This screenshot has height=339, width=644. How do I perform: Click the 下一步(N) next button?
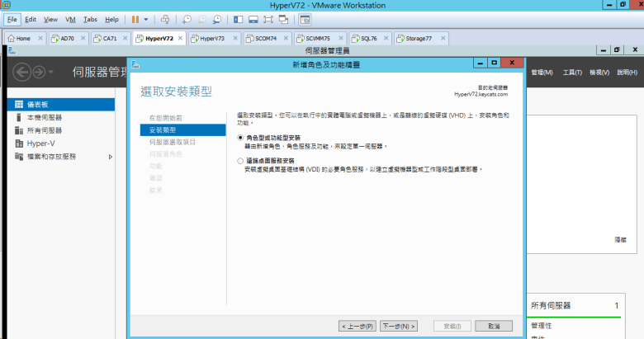[400, 326]
